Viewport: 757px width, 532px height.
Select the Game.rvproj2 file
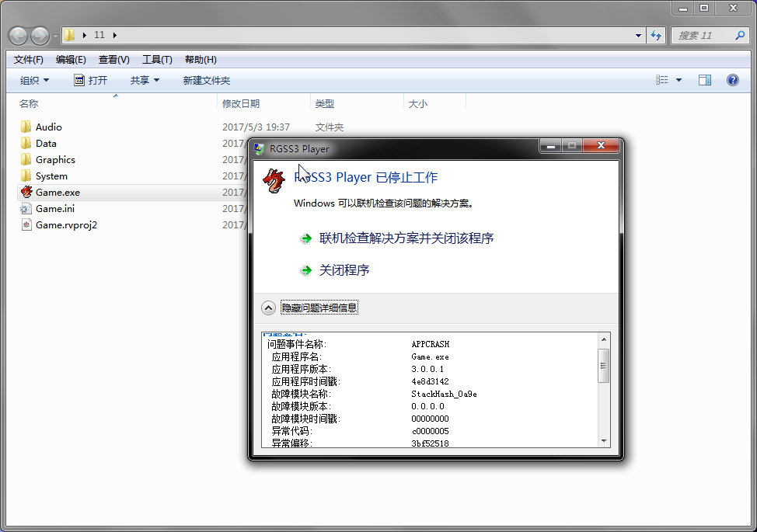[66, 224]
